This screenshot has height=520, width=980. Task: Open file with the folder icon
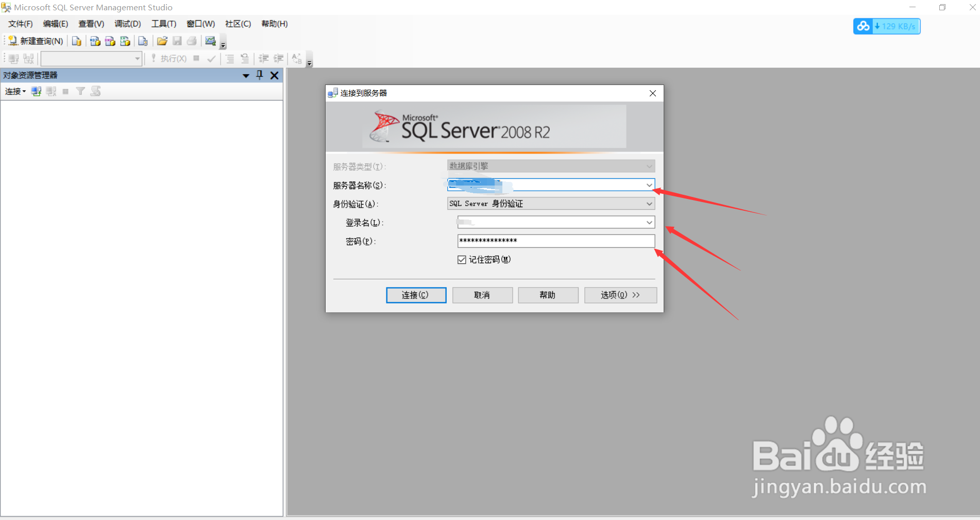point(162,41)
